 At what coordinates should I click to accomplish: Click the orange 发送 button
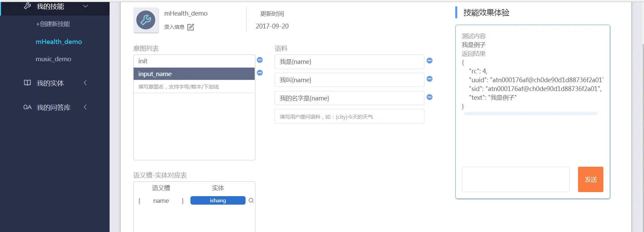[x=591, y=179]
